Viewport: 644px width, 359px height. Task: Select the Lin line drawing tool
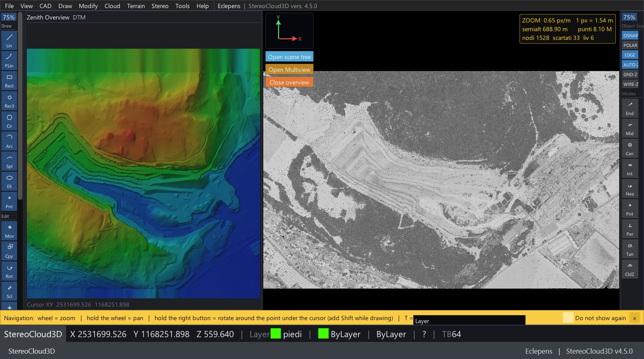(9, 40)
